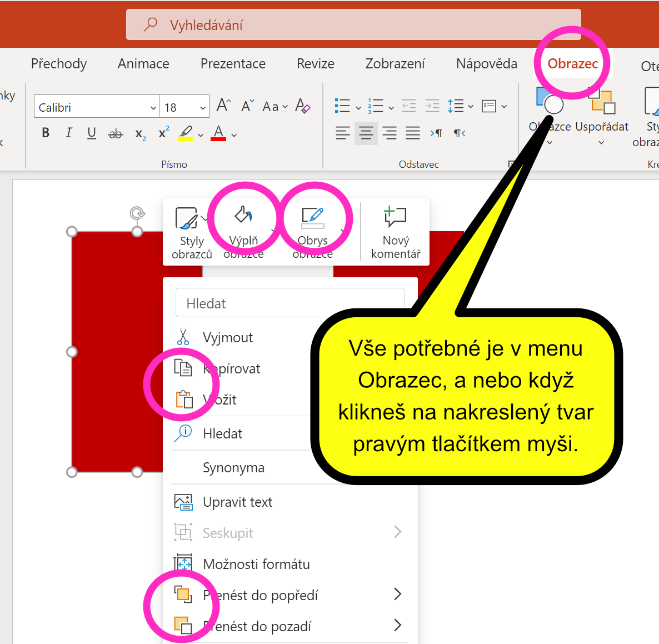Toggle Underline text formatting
659x644 pixels.
pyautogui.click(x=92, y=133)
